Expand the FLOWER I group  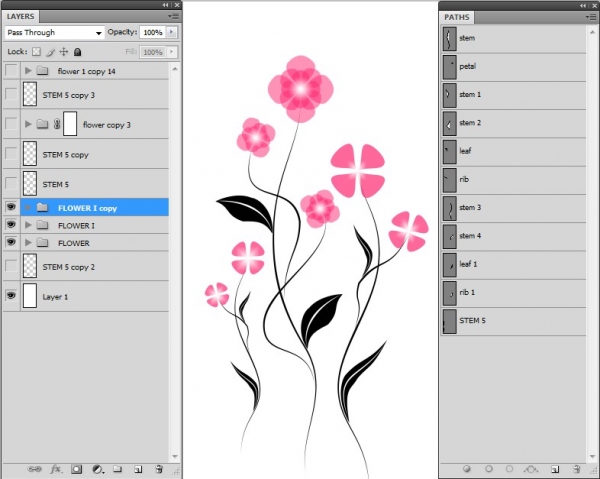[x=28, y=225]
